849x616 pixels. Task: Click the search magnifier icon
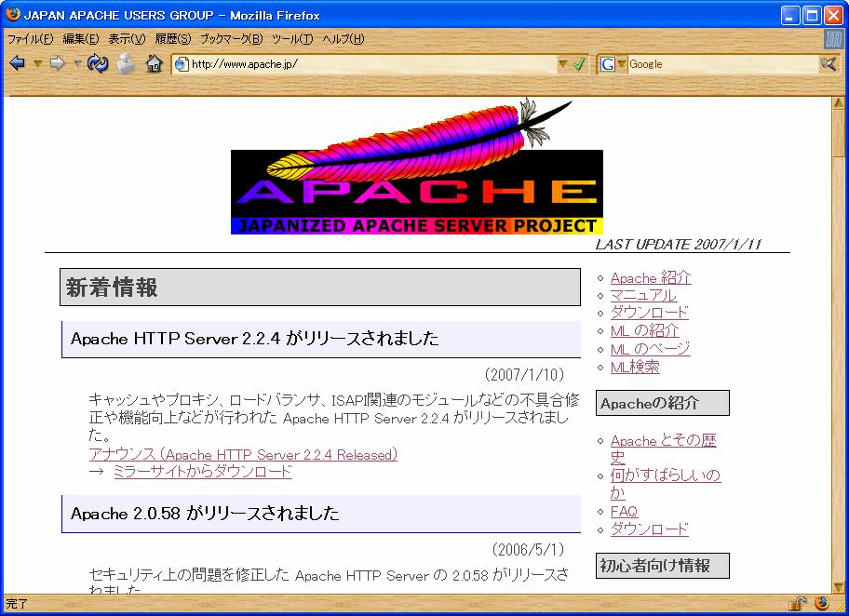click(828, 63)
